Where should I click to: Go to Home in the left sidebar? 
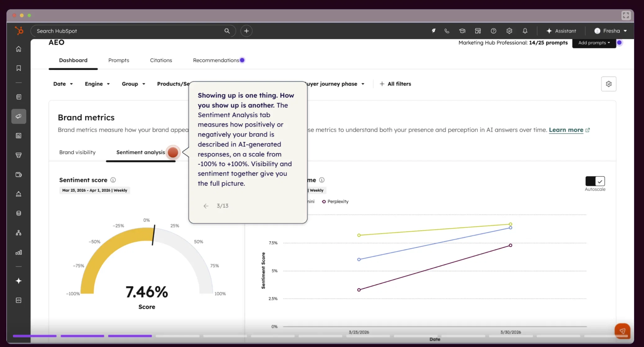tap(19, 49)
